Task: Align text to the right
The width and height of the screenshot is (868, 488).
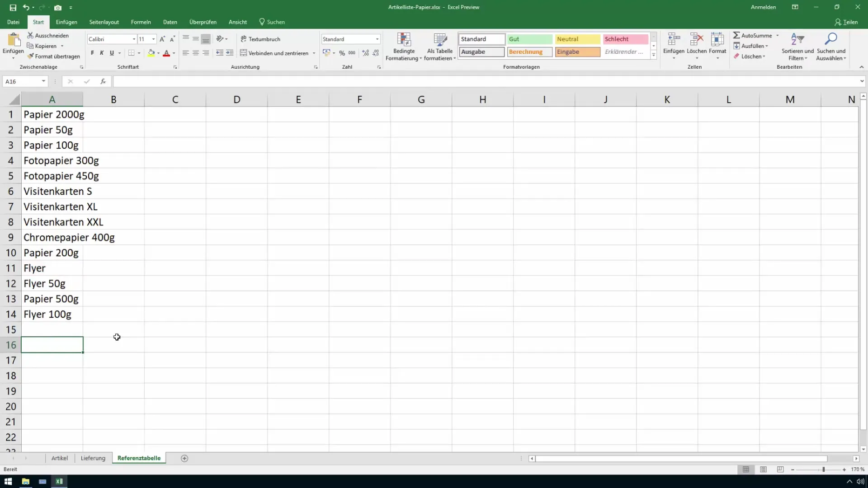Action: [206, 53]
